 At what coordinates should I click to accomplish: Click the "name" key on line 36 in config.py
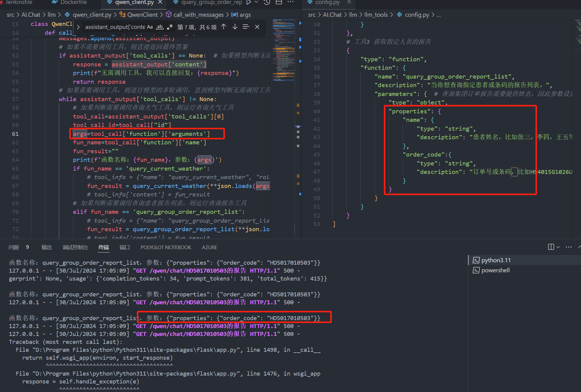[385, 76]
